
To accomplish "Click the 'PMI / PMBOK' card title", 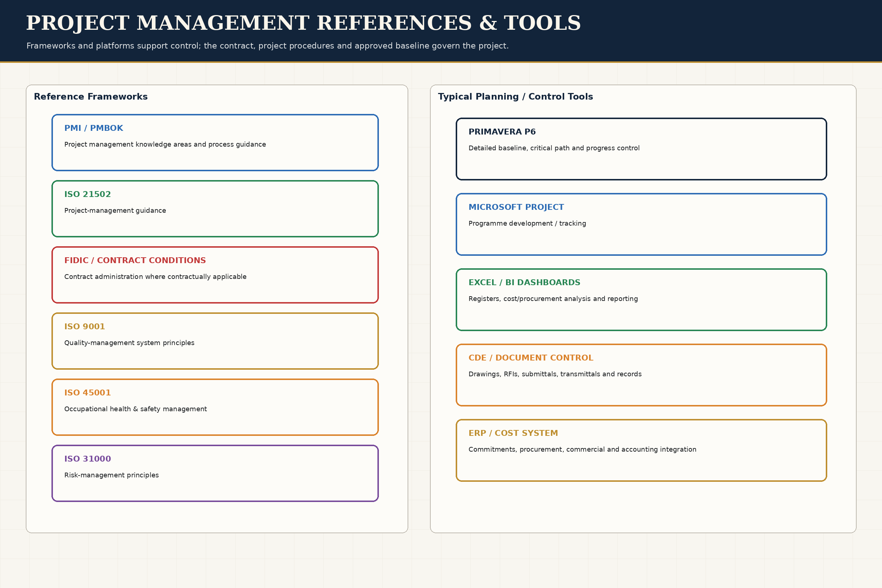I will 94,128.
